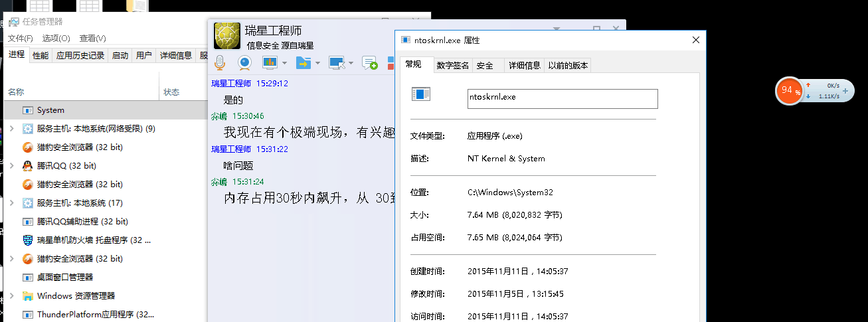Open the 文件(F) menu in Task Manager
This screenshot has height=322, width=868.
(x=21, y=39)
